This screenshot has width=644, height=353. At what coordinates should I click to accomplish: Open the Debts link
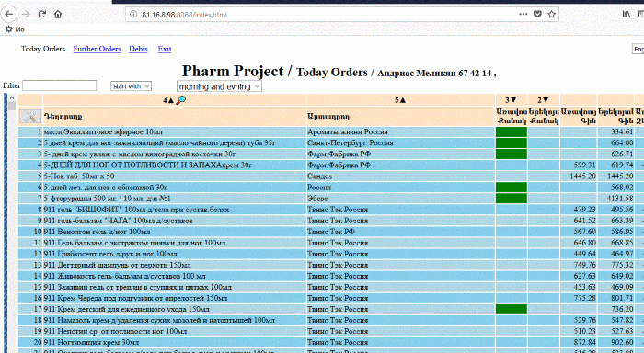click(x=138, y=49)
